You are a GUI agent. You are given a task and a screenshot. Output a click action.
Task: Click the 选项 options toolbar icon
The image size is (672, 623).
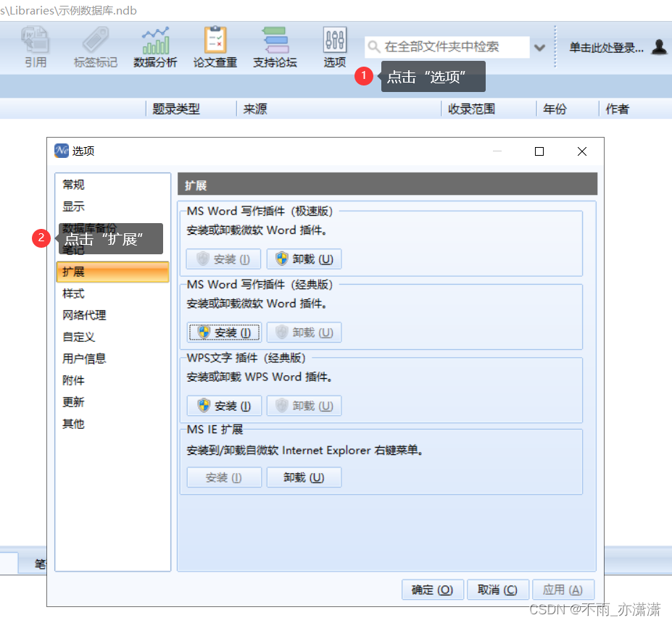pyautogui.click(x=335, y=46)
